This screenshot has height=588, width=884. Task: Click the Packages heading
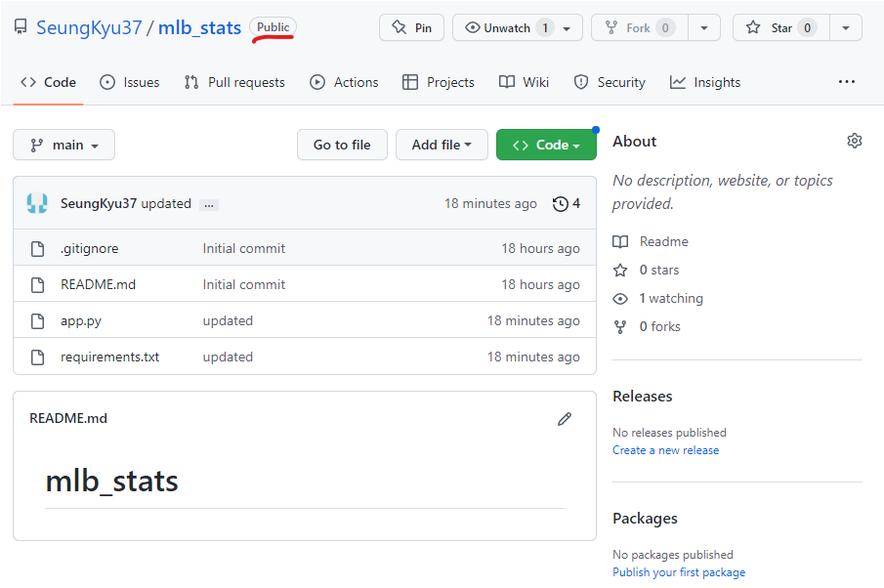(645, 518)
